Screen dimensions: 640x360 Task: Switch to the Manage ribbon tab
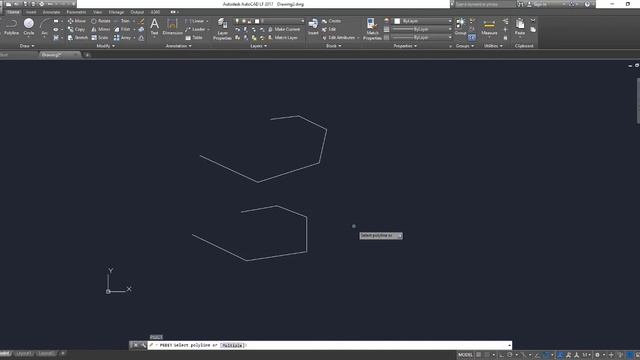pos(116,12)
